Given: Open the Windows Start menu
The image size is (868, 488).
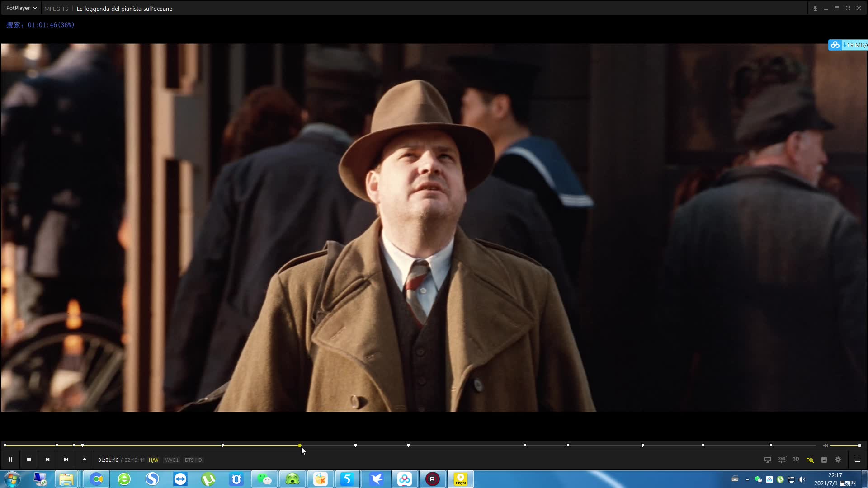Looking at the screenshot, I should point(12,479).
